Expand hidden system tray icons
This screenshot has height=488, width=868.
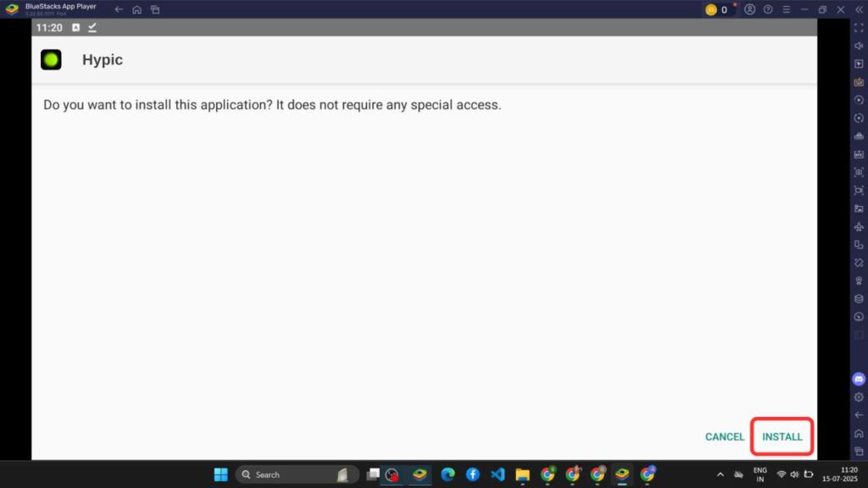[720, 474]
